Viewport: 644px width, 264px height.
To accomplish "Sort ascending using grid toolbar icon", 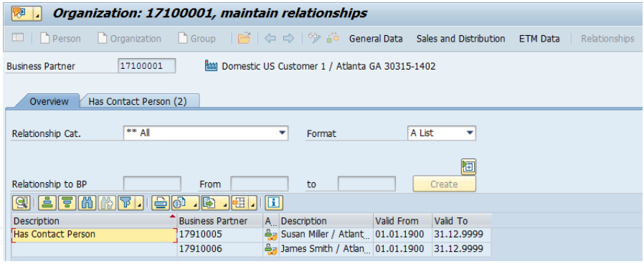I will click(47, 202).
